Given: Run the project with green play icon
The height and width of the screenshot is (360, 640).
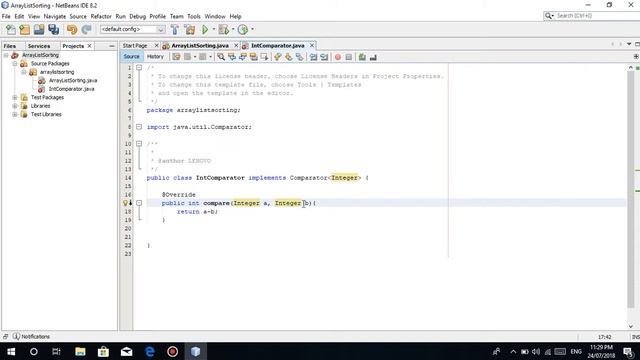Looking at the screenshot, I should click(205, 29).
